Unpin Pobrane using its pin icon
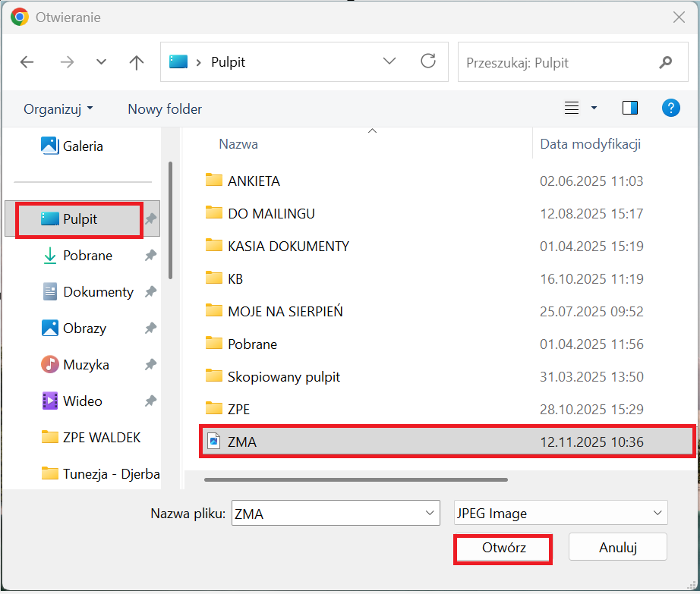This screenshot has width=700, height=594. (150, 256)
